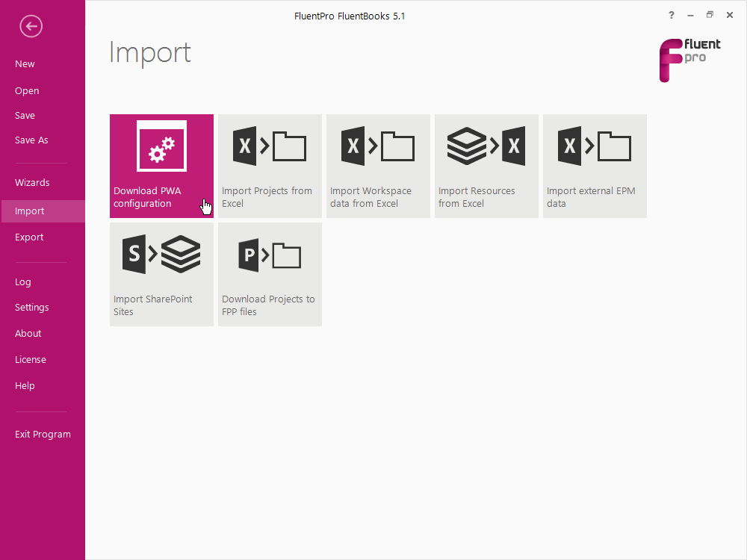Open the Import SharePoint Sites tile

(x=161, y=274)
